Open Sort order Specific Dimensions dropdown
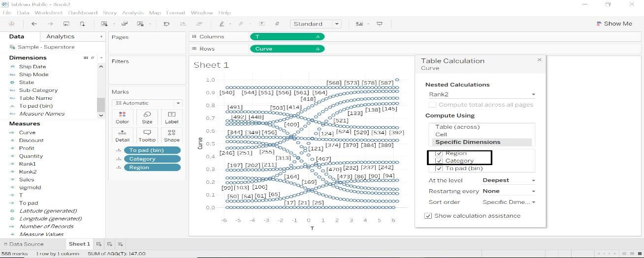644x258 pixels. pyautogui.click(x=509, y=202)
